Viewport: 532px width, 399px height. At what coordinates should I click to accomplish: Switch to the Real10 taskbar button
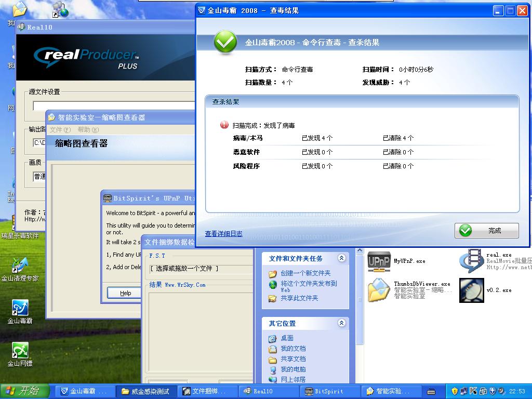(x=268, y=391)
